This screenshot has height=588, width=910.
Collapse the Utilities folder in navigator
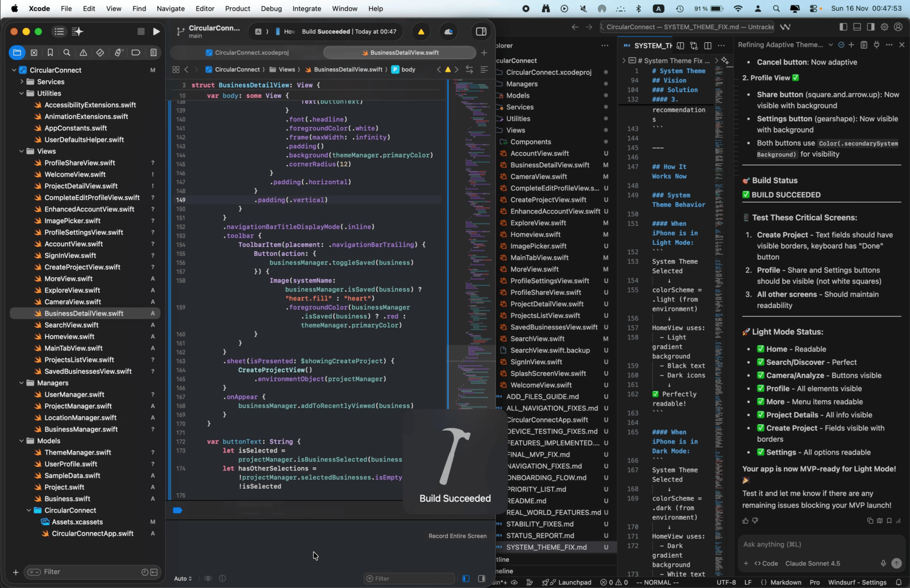(21, 93)
